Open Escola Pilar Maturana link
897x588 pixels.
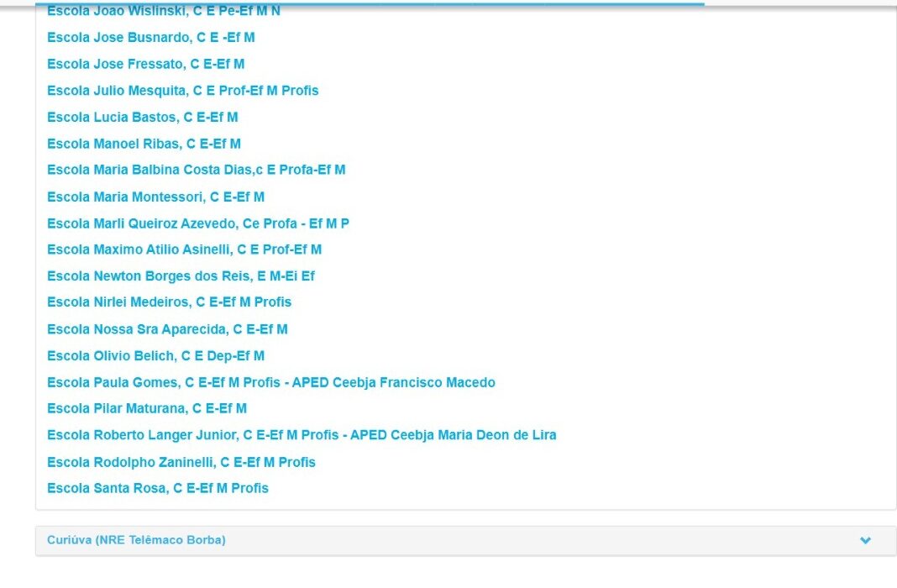coord(147,409)
